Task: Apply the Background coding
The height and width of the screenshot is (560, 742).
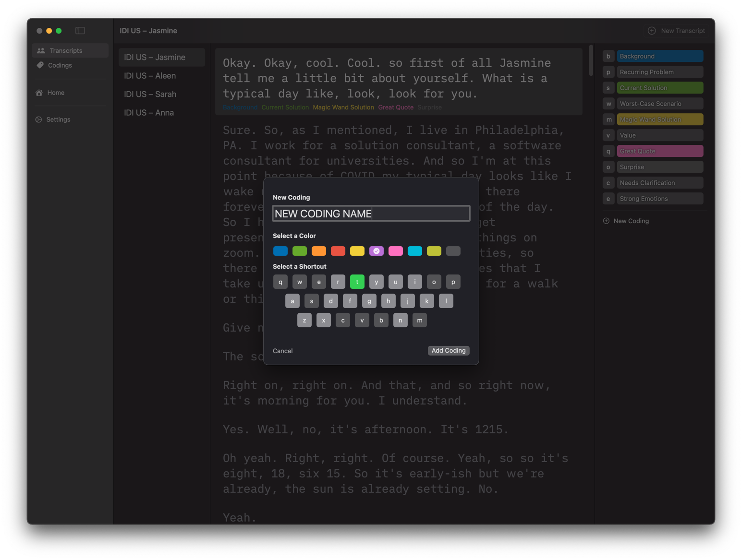Action: [x=660, y=56]
